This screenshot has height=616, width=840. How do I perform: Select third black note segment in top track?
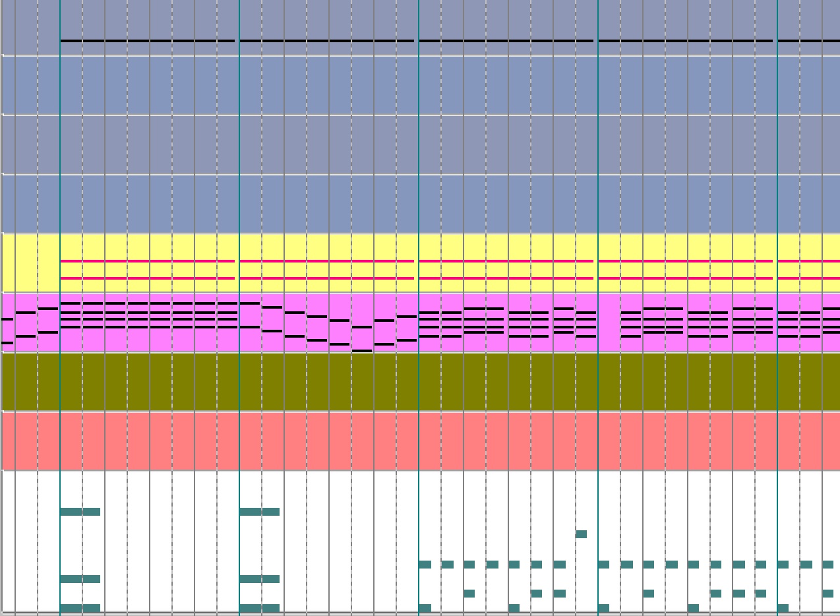[x=506, y=41]
